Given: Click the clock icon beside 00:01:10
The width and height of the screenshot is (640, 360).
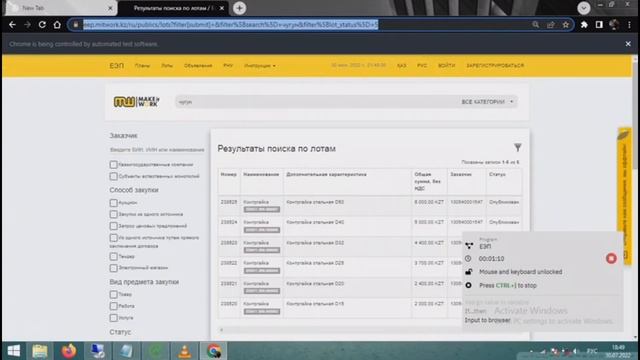Looking at the screenshot, I should coord(468,259).
